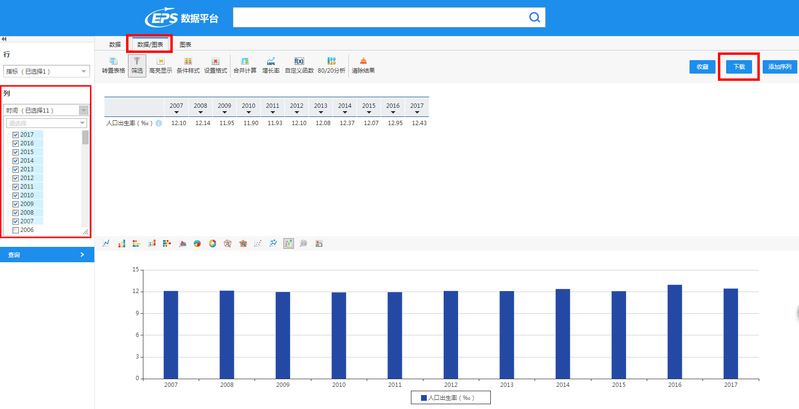Click the 转置表格 (transpose table) icon
This screenshot has width=799, height=409.
click(x=116, y=65)
